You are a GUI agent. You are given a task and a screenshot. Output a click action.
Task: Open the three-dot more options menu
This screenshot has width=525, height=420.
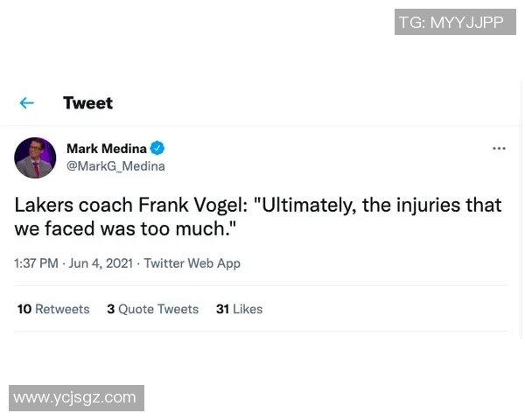[499, 149]
